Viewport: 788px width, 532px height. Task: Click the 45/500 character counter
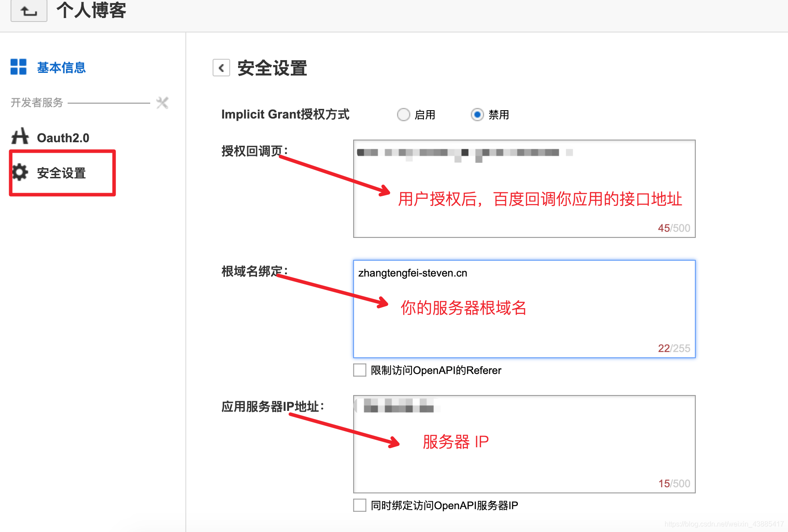[674, 228]
